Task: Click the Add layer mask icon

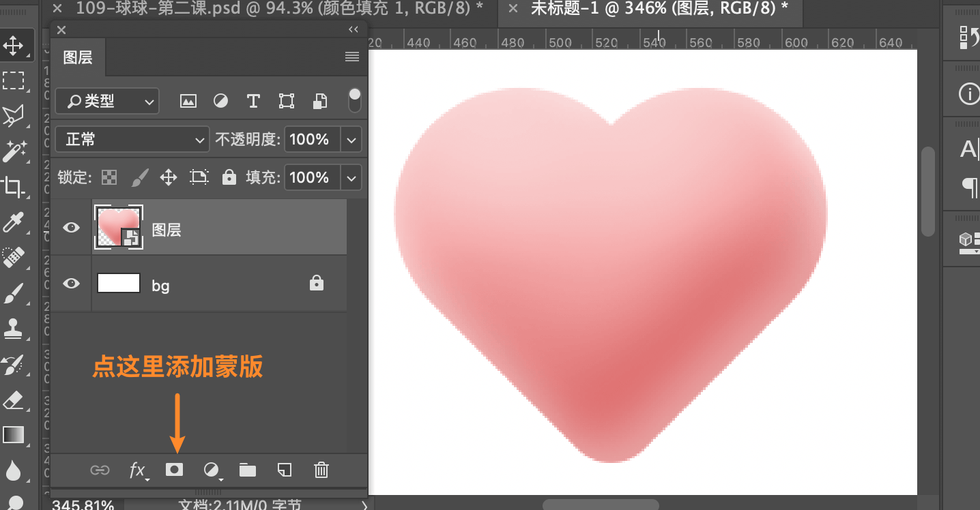Action: pyautogui.click(x=175, y=470)
